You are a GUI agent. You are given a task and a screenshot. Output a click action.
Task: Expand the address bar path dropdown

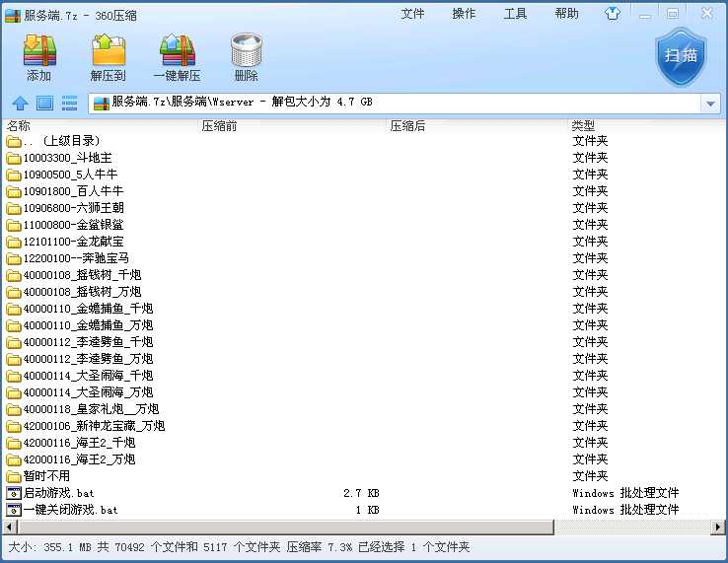(710, 104)
